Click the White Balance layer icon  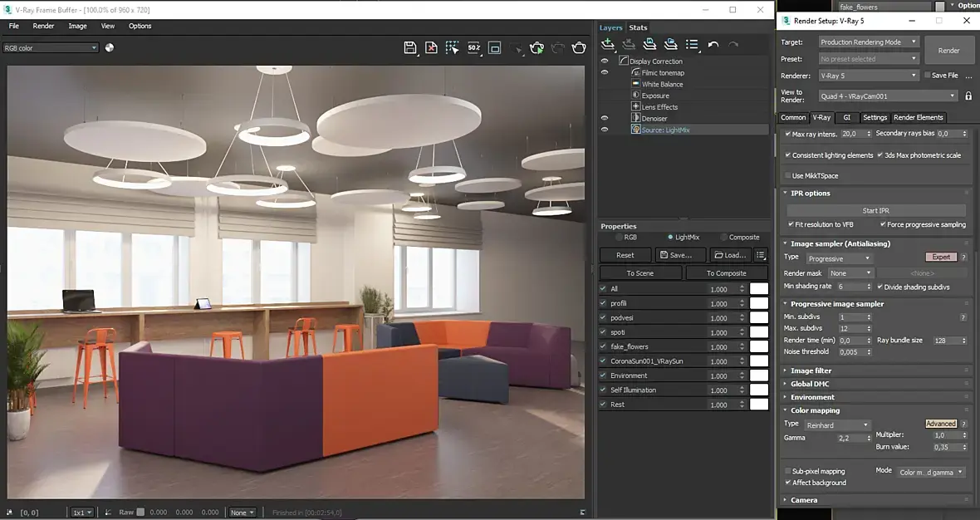point(635,84)
